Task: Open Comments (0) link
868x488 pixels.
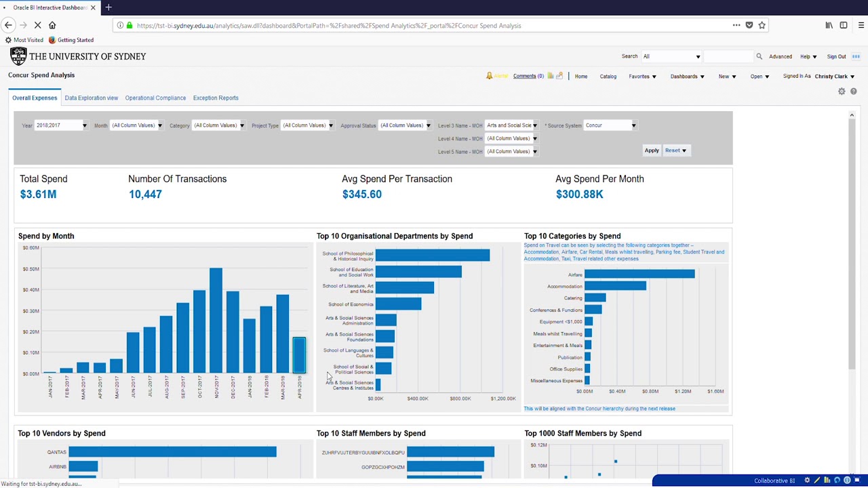Action: click(528, 76)
